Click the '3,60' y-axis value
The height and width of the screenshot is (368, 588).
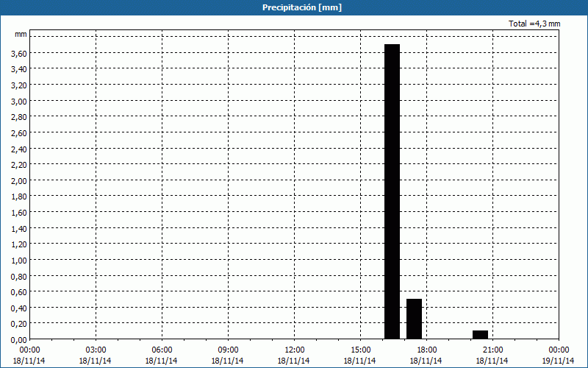pyautogui.click(x=19, y=54)
